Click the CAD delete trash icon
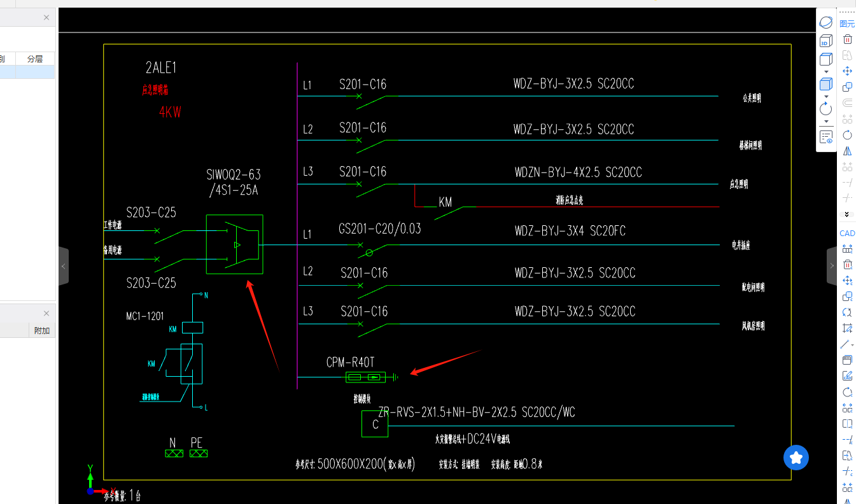 [847, 265]
